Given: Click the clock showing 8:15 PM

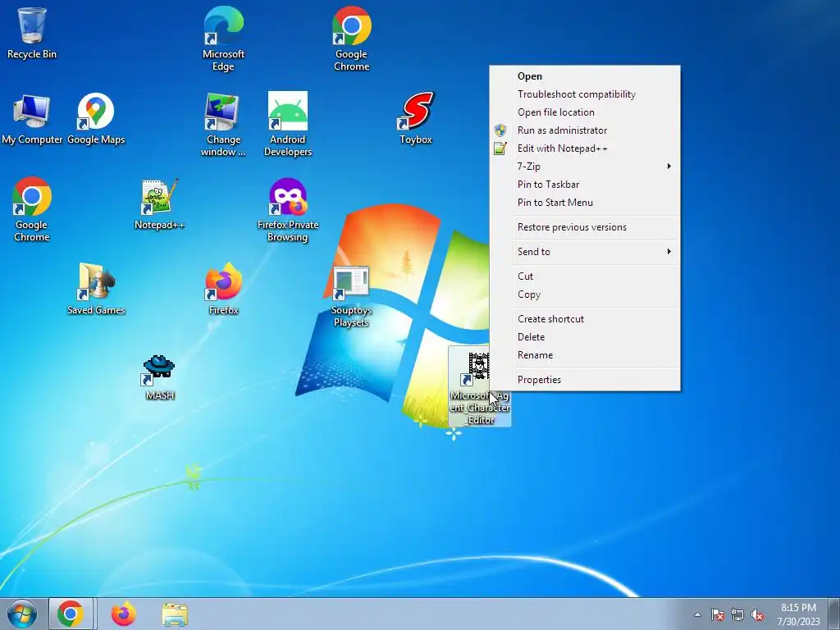Looking at the screenshot, I should 798,614.
